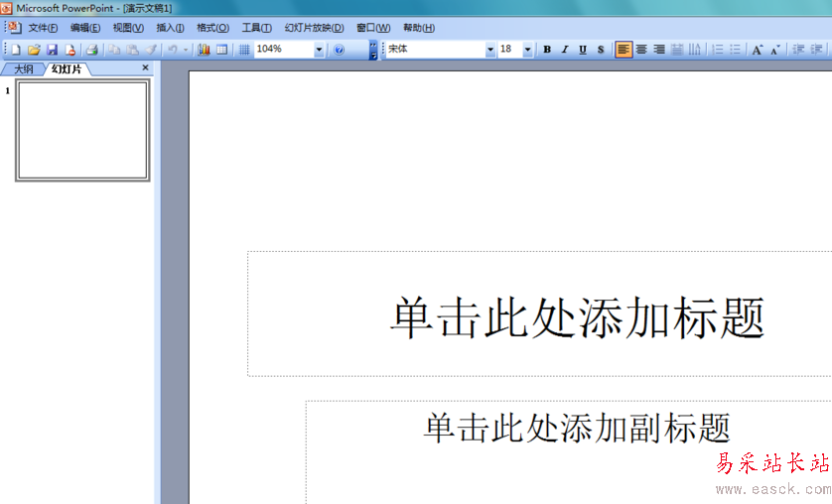This screenshot has height=504, width=832.
Task: Save the presentation with floppy disk icon
Action: coord(52,50)
